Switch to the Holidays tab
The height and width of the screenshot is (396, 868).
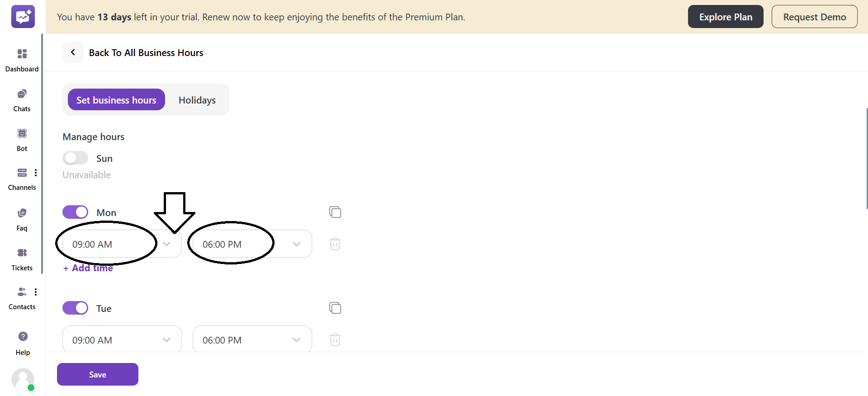tap(197, 100)
